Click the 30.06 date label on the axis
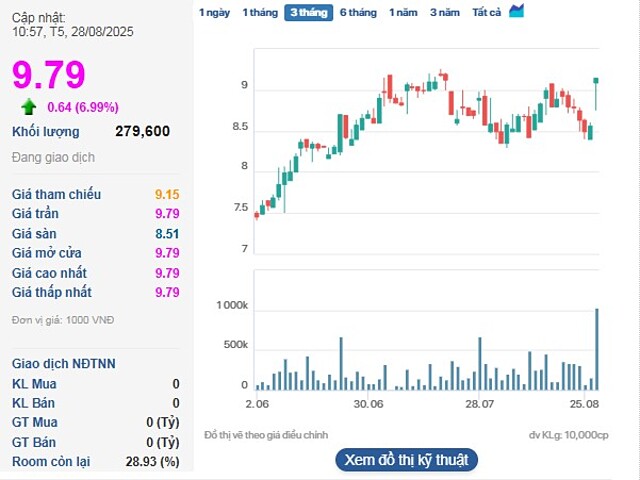The width and height of the screenshot is (640, 480). click(x=369, y=404)
